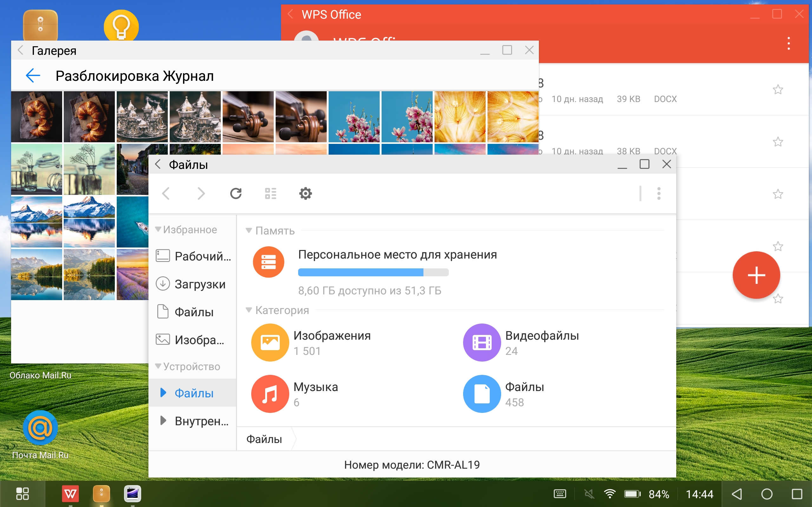Click the Файлы breadcrumb at bottom
The width and height of the screenshot is (812, 507).
pos(264,439)
